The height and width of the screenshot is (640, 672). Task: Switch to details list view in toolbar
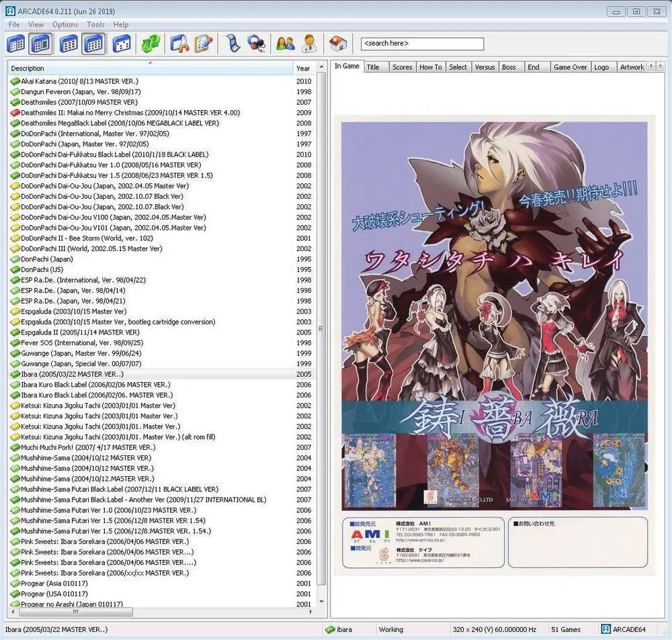[x=94, y=44]
